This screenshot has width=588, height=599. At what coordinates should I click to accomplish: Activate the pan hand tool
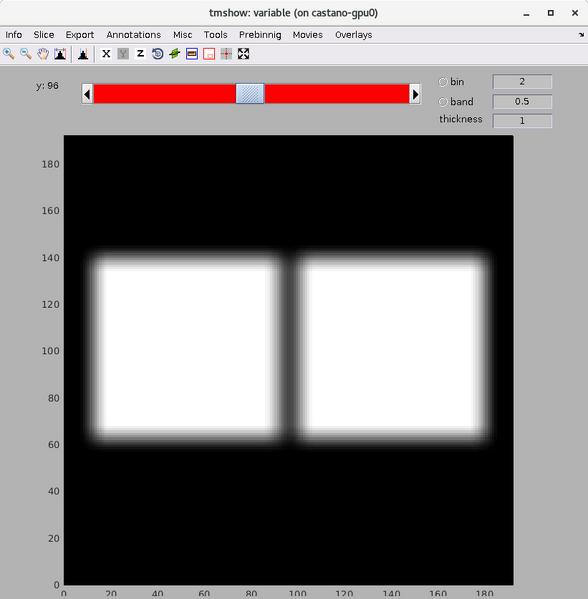pyautogui.click(x=43, y=54)
